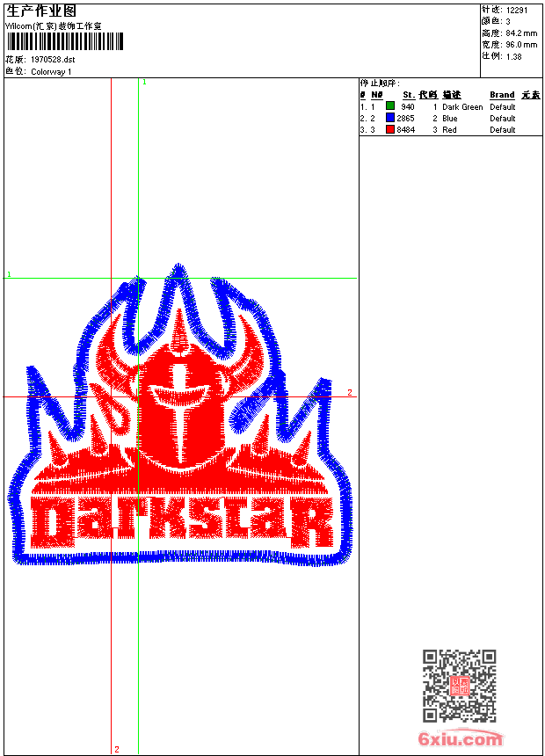545x756 pixels.
Task: Click the 生产作业图 title
Action: coord(41,11)
